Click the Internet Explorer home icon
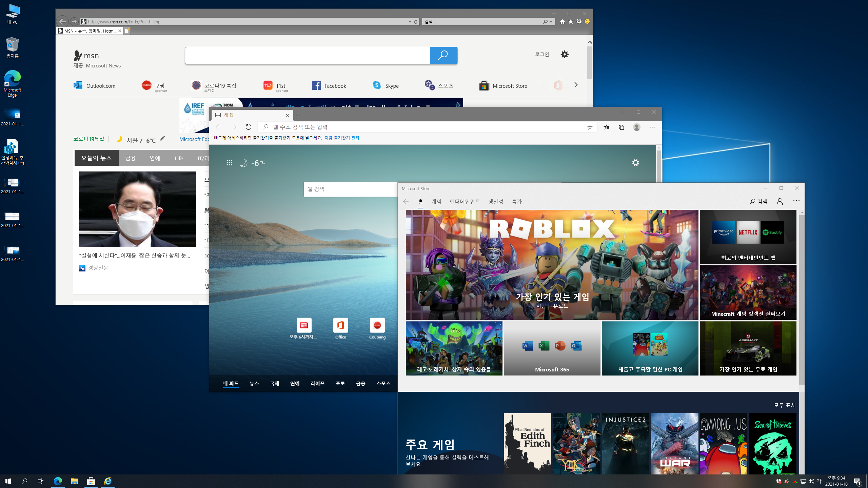The width and height of the screenshot is (868, 488). tap(562, 22)
